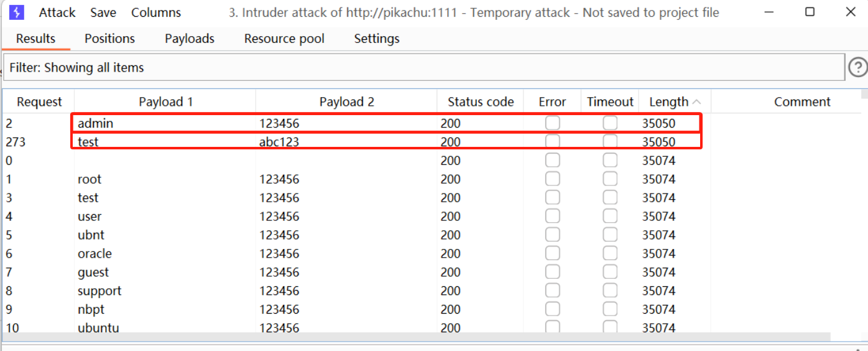Toggle Timeout checkbox in root row
Screen dimensions: 868x351
(610, 179)
